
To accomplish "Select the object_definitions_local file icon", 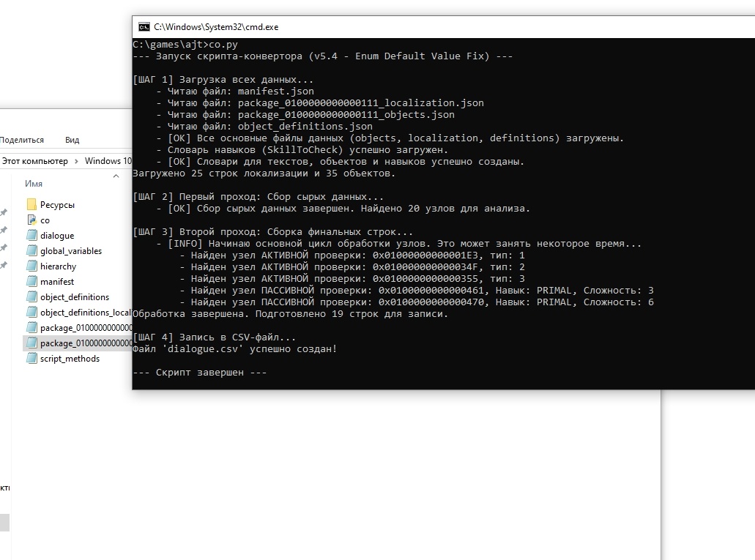I will pyautogui.click(x=31, y=313).
